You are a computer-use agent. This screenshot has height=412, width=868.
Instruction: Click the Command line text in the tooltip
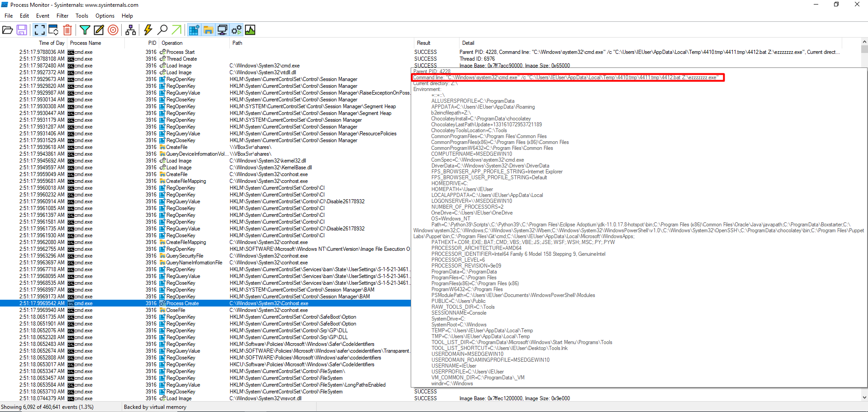click(566, 77)
